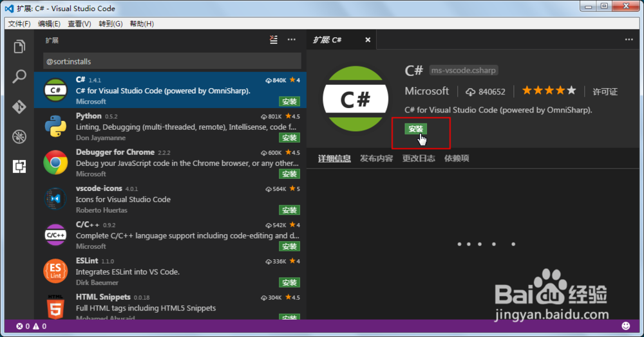Viewport: 644px width, 337px height.
Task: Click the ms-vscode.csharp identifier badge
Action: click(x=463, y=71)
